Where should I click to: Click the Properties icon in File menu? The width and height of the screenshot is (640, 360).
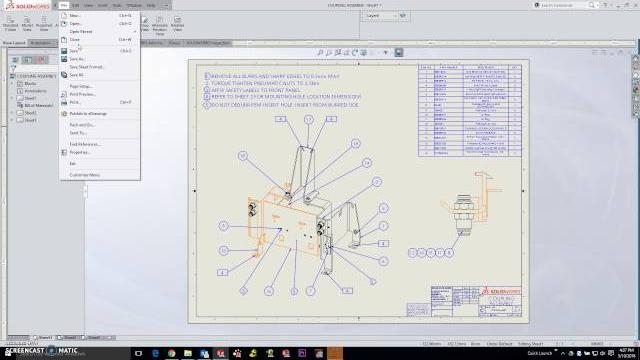pyautogui.click(x=64, y=152)
